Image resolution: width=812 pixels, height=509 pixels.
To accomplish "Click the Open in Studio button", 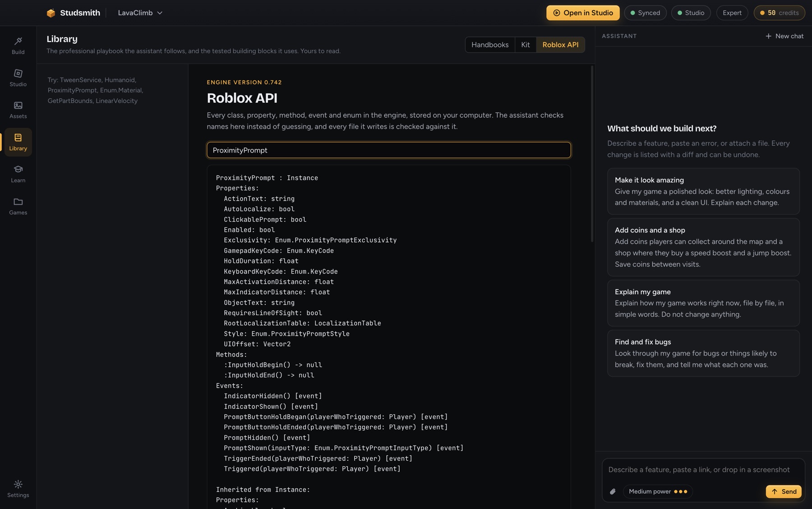I will [x=583, y=13].
